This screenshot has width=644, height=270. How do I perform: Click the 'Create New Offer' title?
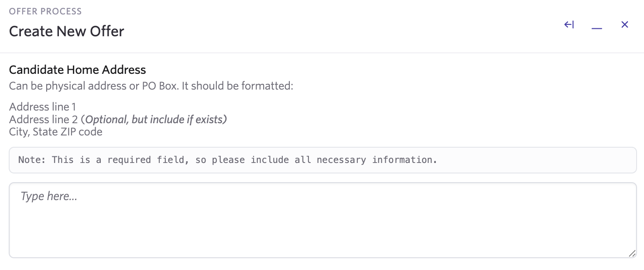click(x=66, y=31)
